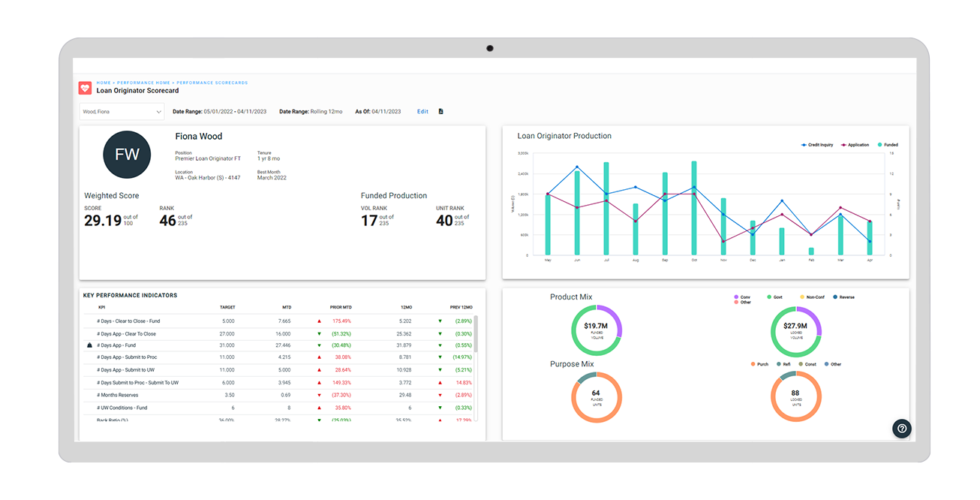Viewport: 980px width, 500px height.
Task: Toggle the Application series in chart legend
Action: 855,145
